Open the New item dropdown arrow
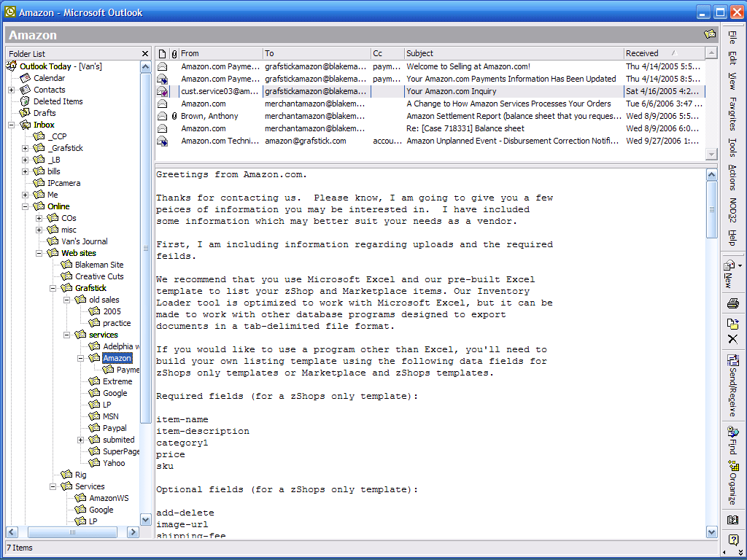 pyautogui.click(x=740, y=266)
